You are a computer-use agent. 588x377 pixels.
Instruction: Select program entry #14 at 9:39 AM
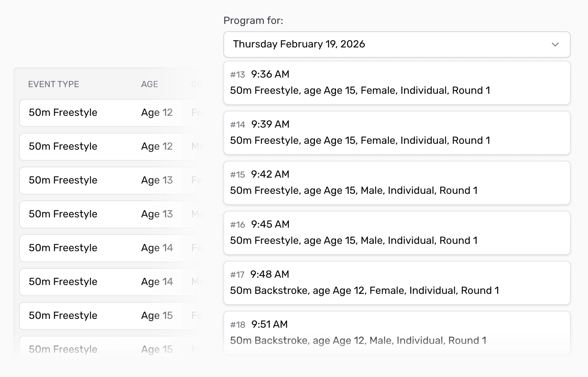point(397,133)
